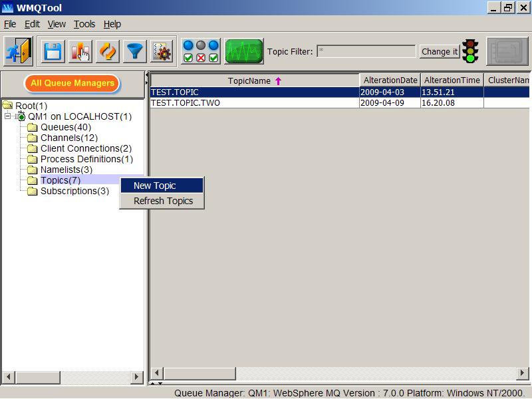
Task: Click the tree panel scrollbar right arrow
Action: 137,377
